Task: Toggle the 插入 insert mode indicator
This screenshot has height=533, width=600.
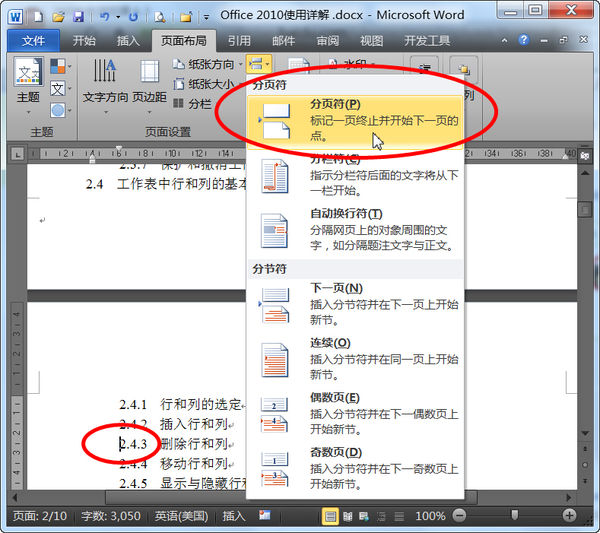Action: tap(234, 516)
